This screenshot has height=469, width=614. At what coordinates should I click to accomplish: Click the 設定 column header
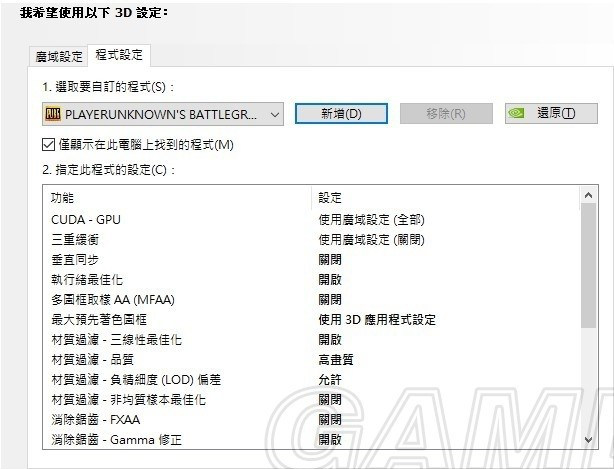pos(446,198)
